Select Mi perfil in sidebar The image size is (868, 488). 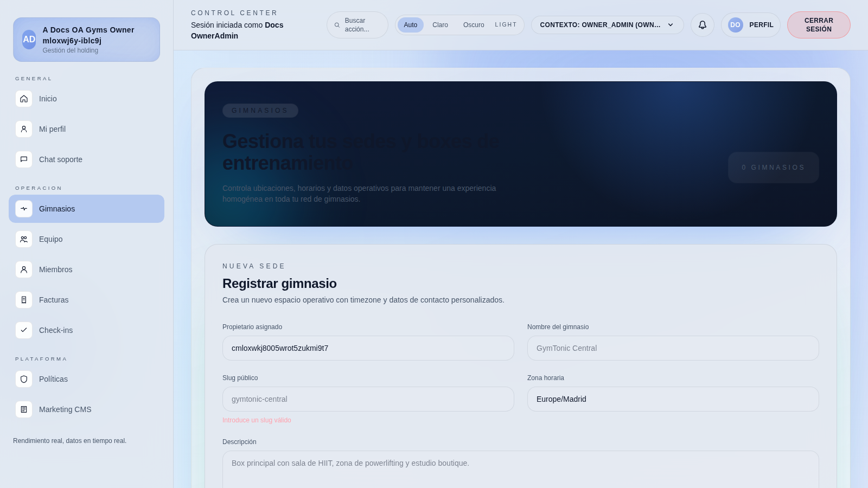(x=52, y=129)
